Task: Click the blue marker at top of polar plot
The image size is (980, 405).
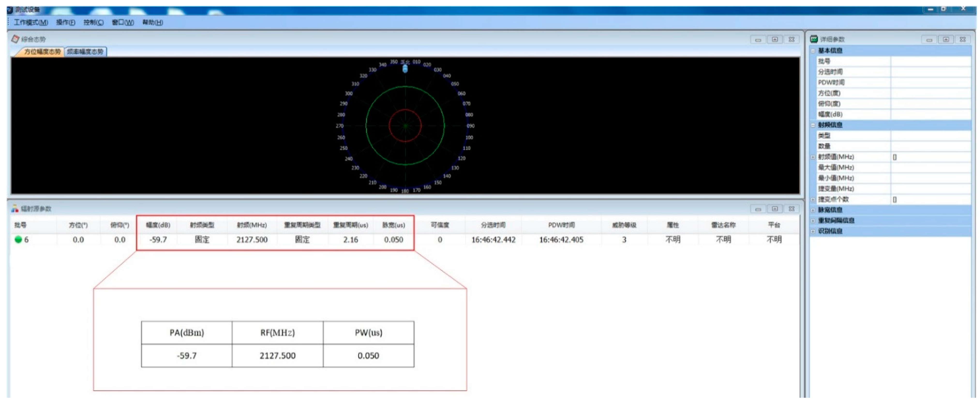Action: 405,68
